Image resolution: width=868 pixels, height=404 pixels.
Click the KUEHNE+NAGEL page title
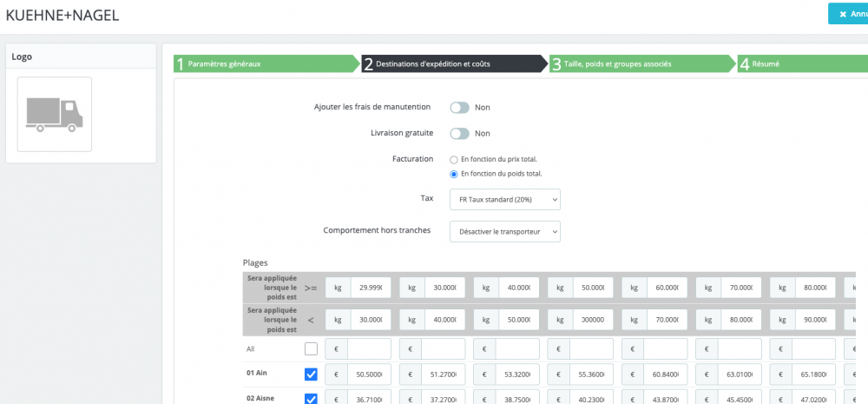(x=62, y=15)
